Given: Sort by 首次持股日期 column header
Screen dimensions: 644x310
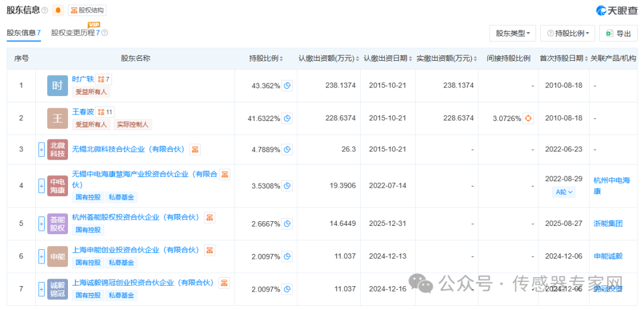Looking at the screenshot, I should coord(563,58).
